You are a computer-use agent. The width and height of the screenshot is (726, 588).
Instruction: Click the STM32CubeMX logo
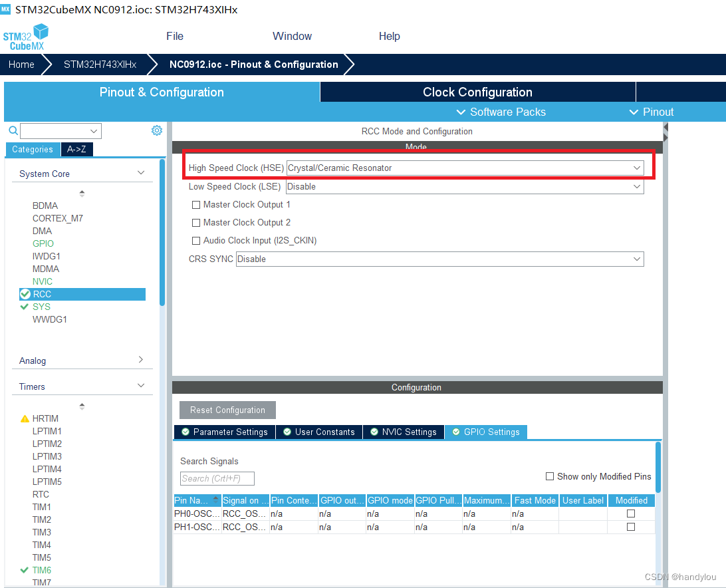tap(25, 37)
